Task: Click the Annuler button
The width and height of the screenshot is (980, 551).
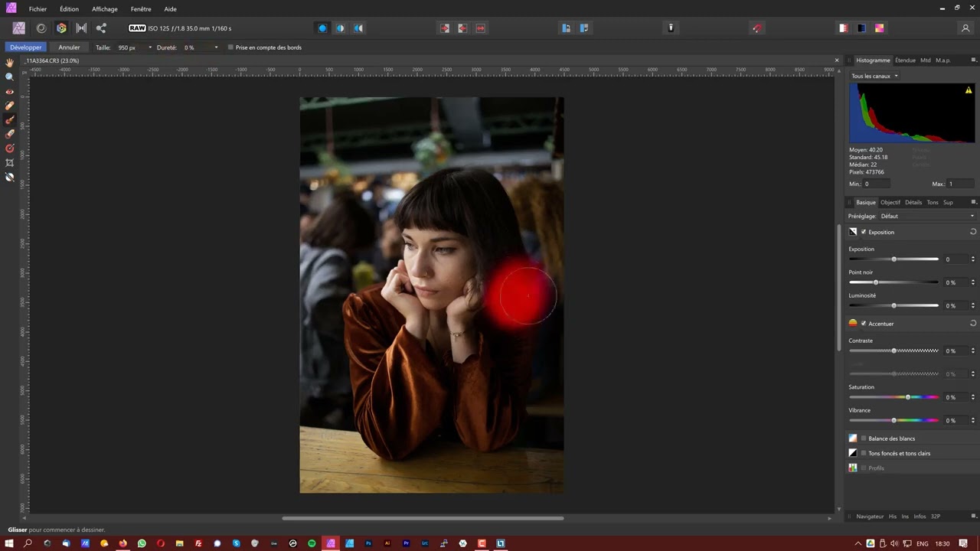Action: [69, 47]
